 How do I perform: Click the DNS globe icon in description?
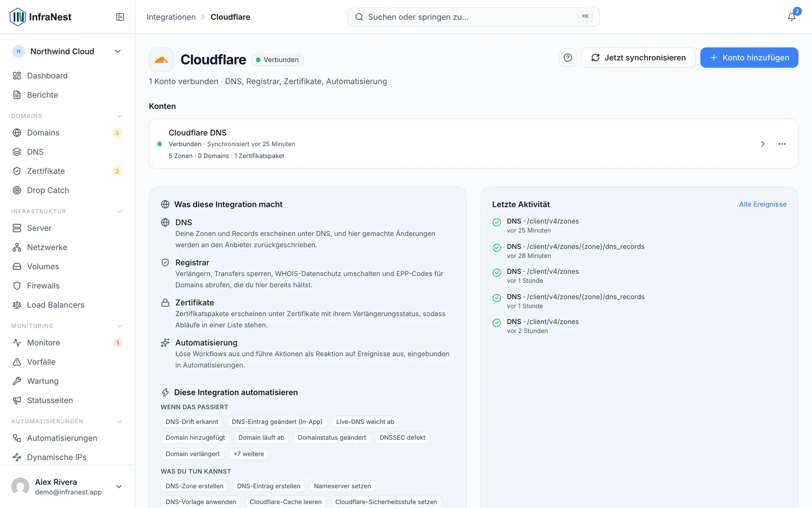[165, 222]
